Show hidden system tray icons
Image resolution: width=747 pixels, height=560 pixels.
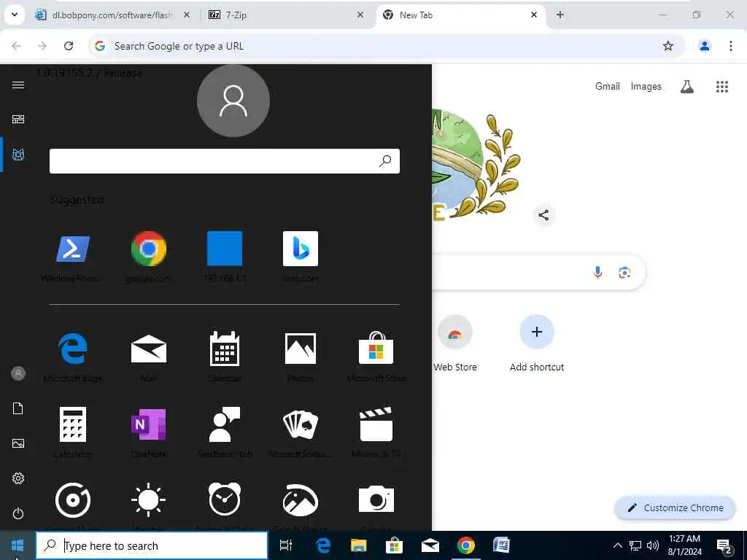pos(617,545)
